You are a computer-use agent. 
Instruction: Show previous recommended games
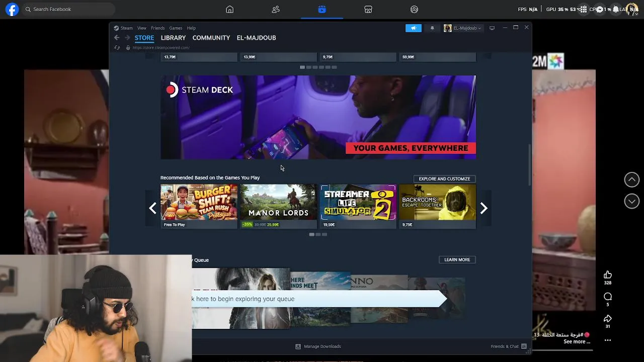tap(152, 208)
